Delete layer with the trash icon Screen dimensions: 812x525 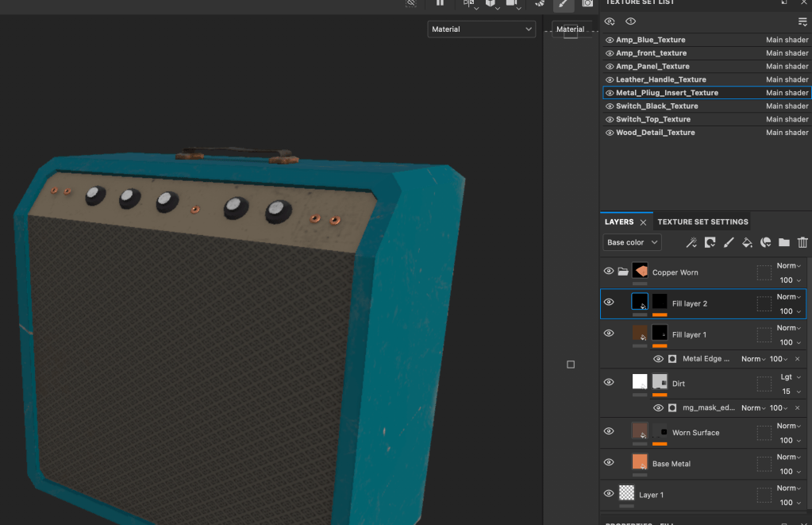[802, 242]
